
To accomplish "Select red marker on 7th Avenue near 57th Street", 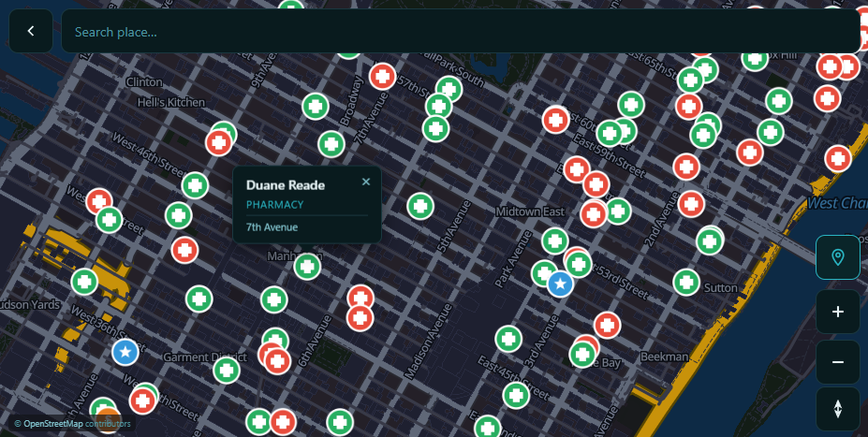I will coord(383,77).
